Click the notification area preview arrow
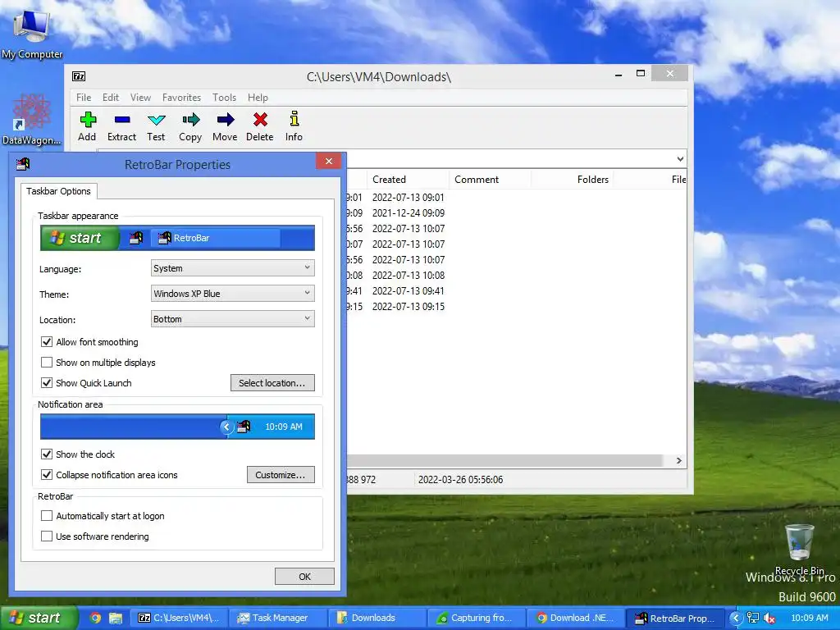This screenshot has width=840, height=630. tap(226, 427)
